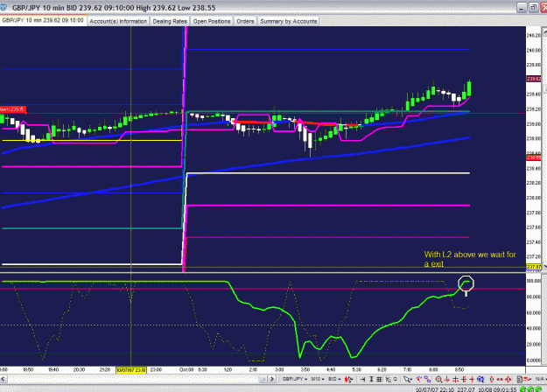The image size is (547, 392).
Task: Click the highlighted 10/07/07 date label on time axis
Action: click(131, 369)
